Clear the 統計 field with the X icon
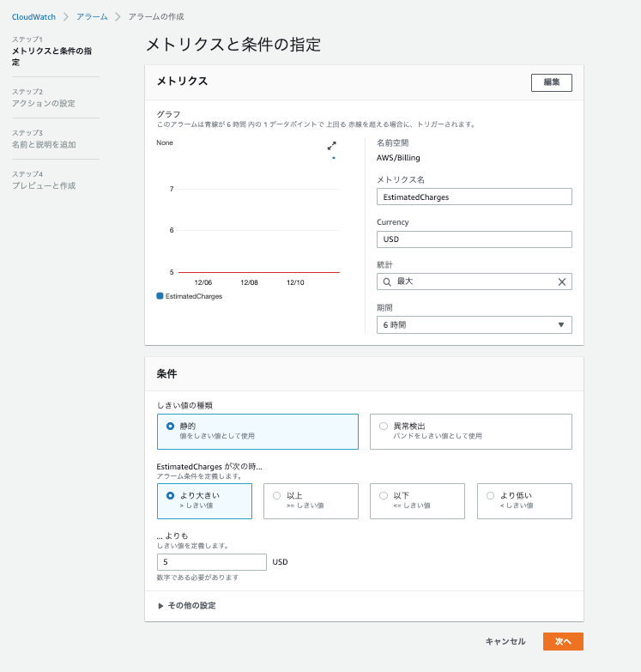The height and width of the screenshot is (672, 641). (562, 282)
